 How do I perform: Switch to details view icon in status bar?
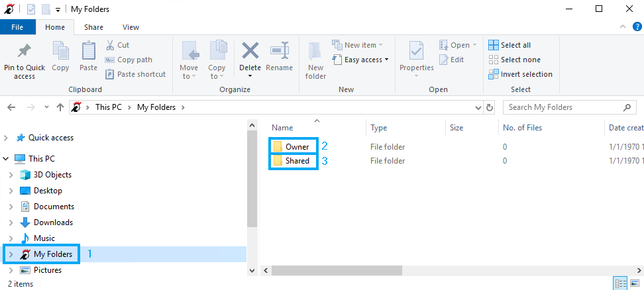coord(620,283)
